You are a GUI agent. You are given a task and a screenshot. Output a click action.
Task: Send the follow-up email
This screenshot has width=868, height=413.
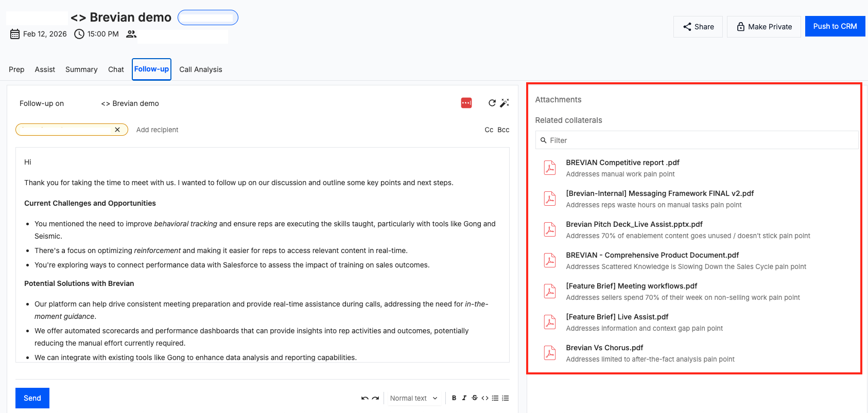[32, 398]
